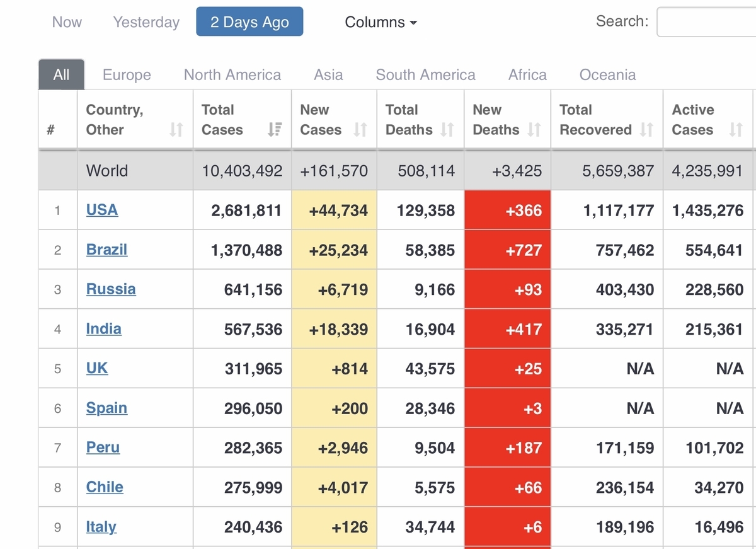The width and height of the screenshot is (756, 549).
Task: Open the India country link
Action: [x=104, y=329]
